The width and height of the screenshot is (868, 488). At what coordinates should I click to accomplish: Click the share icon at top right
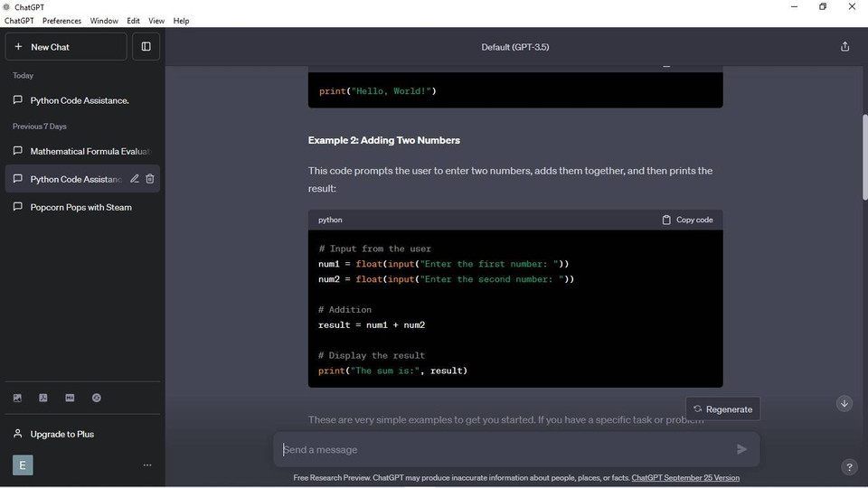click(844, 47)
